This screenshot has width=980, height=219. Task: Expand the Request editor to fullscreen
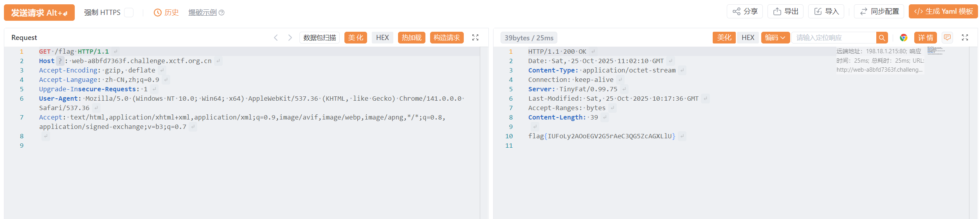[475, 38]
